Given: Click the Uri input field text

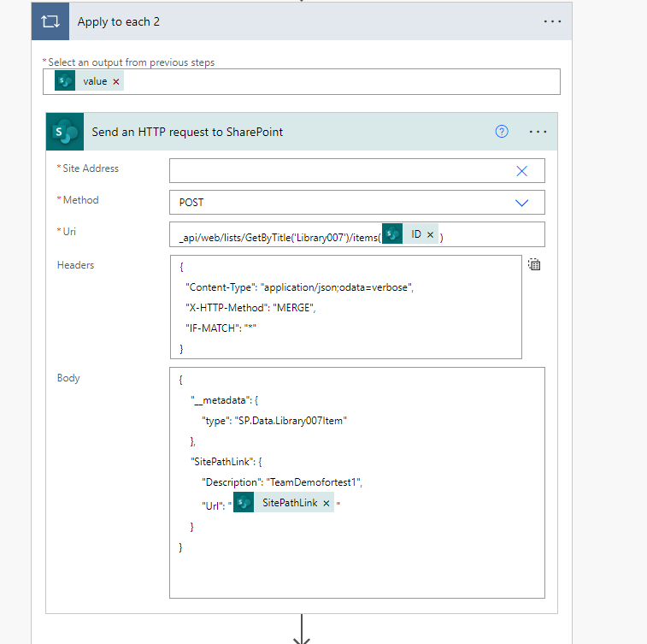Looking at the screenshot, I should pyautogui.click(x=279, y=238).
